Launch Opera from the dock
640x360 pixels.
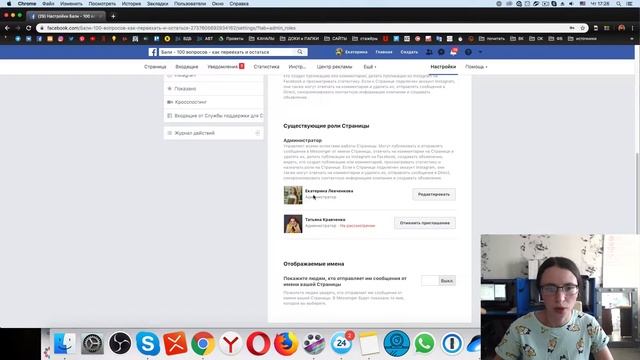click(x=258, y=343)
